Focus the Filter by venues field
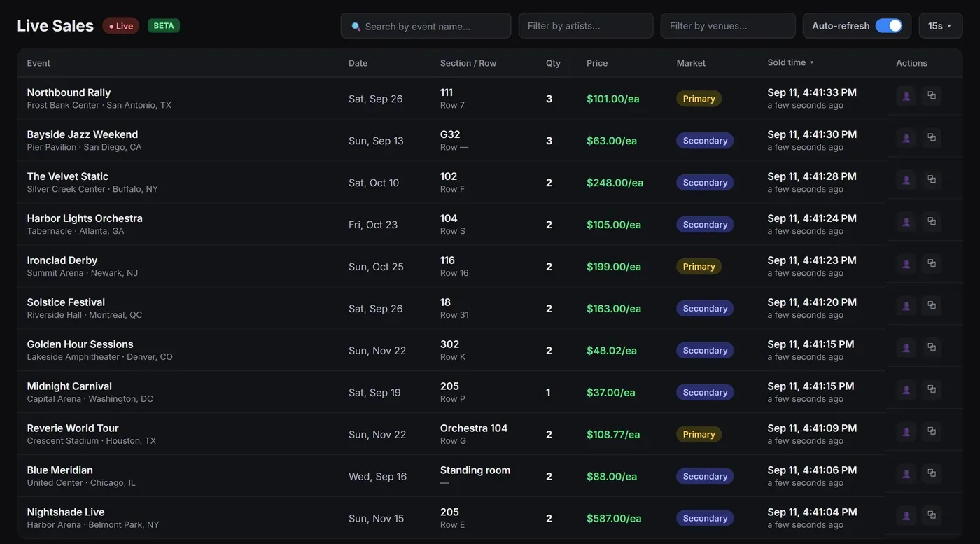980x544 pixels. [728, 26]
